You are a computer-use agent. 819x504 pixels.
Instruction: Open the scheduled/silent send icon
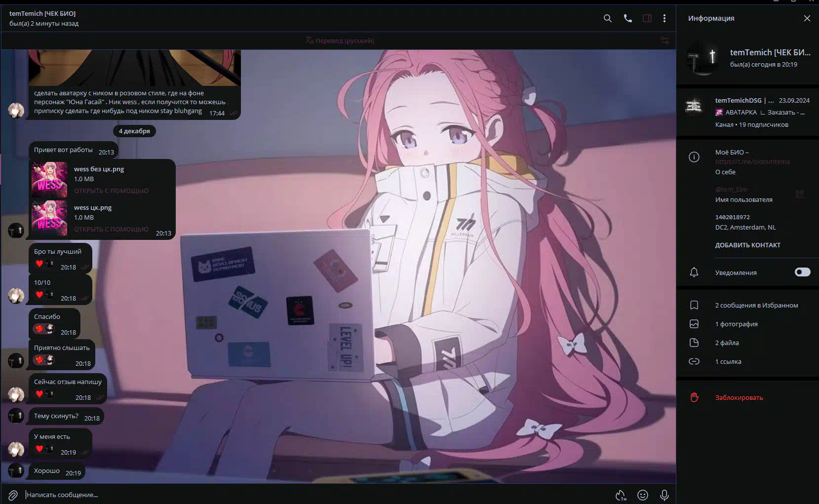(x=621, y=495)
